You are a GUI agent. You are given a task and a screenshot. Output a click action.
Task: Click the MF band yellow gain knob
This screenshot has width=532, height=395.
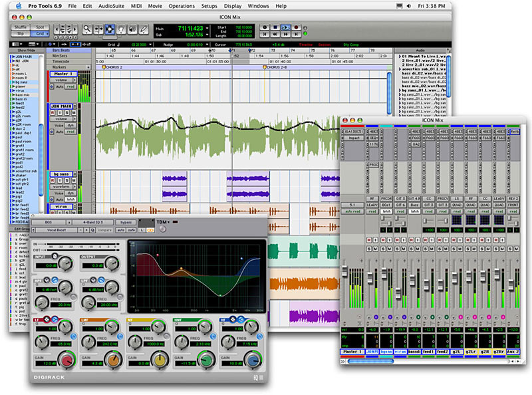pos(160,360)
